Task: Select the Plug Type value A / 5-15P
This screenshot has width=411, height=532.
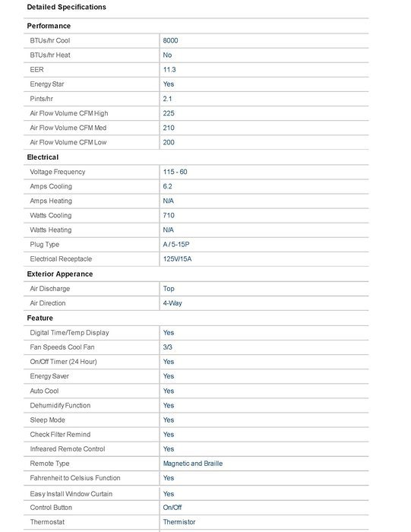Action: pos(176,244)
